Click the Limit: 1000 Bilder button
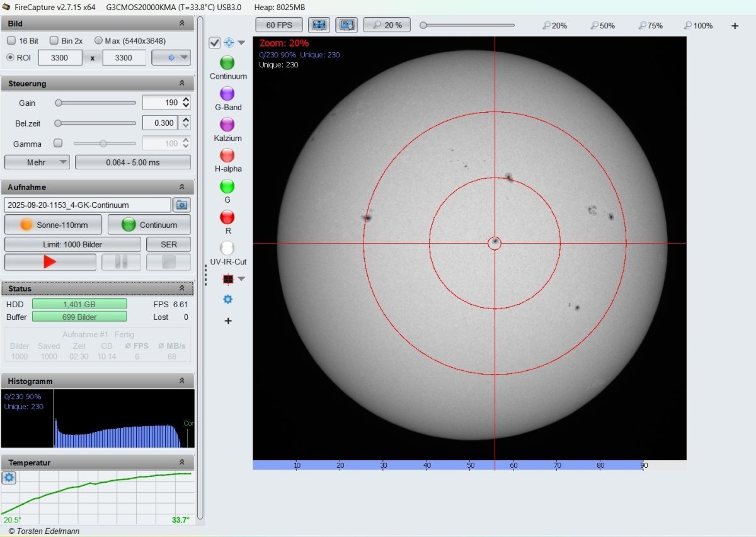 [x=72, y=244]
